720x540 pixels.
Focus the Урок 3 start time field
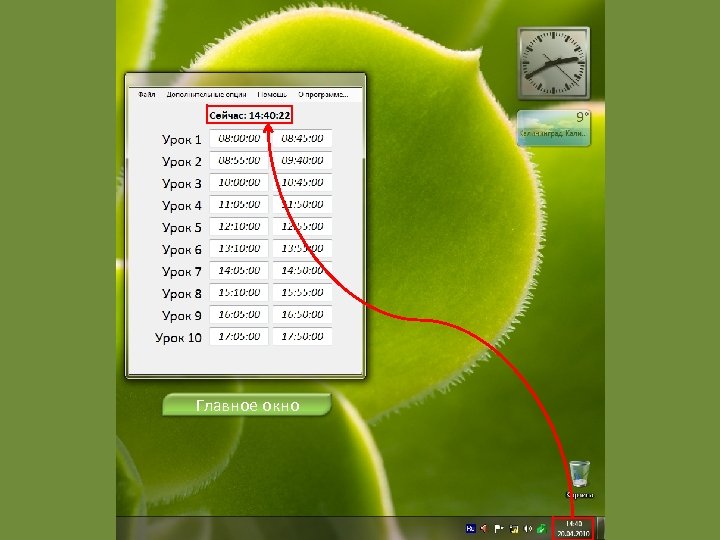[239, 182]
